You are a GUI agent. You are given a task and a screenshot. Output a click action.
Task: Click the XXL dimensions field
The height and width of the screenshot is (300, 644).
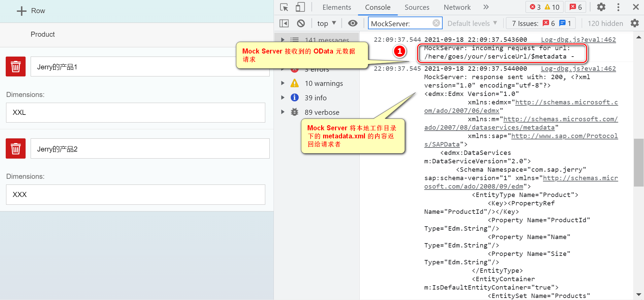pos(135,112)
